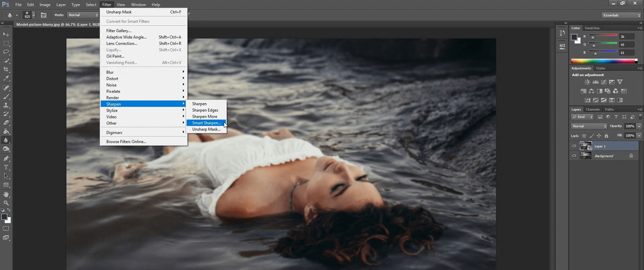644x270 pixels.
Task: Open the layer filter Kind dropdown
Action: (583, 117)
